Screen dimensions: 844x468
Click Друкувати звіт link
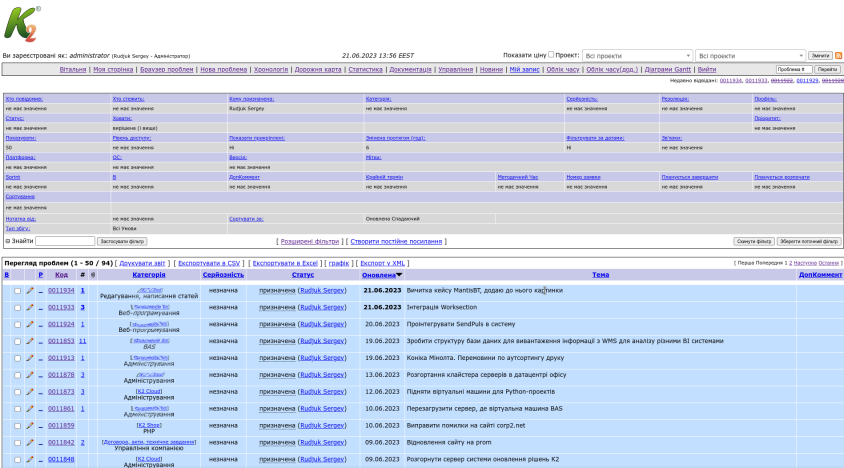pos(142,263)
